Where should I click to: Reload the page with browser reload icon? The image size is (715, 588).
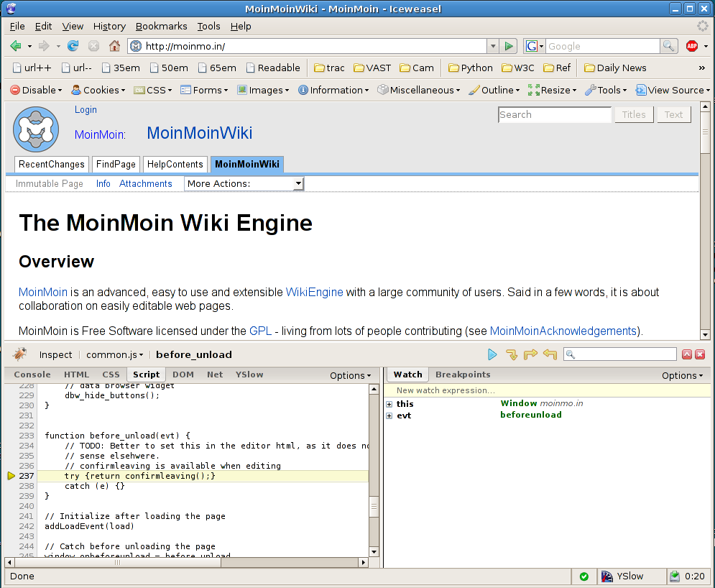point(73,46)
